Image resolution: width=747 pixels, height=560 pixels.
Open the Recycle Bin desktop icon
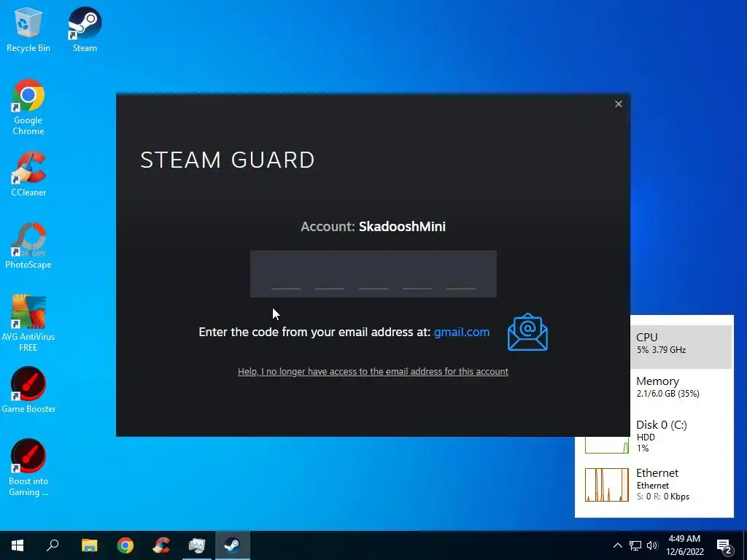(x=28, y=29)
